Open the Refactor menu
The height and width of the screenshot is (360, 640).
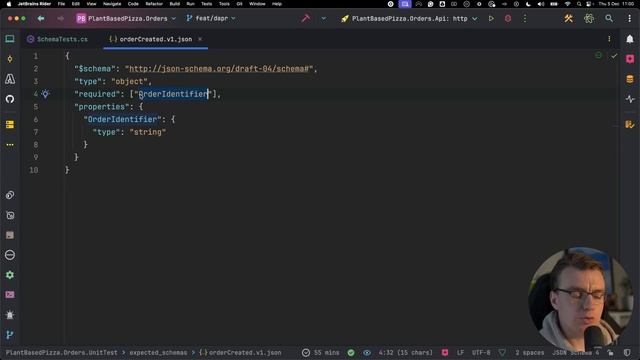[154, 4]
